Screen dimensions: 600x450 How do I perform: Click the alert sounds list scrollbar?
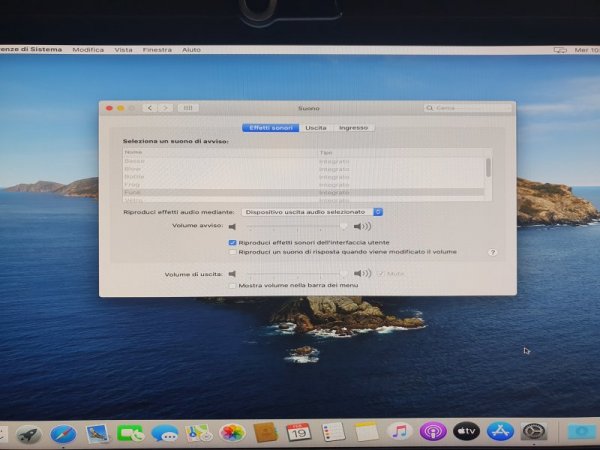click(488, 168)
